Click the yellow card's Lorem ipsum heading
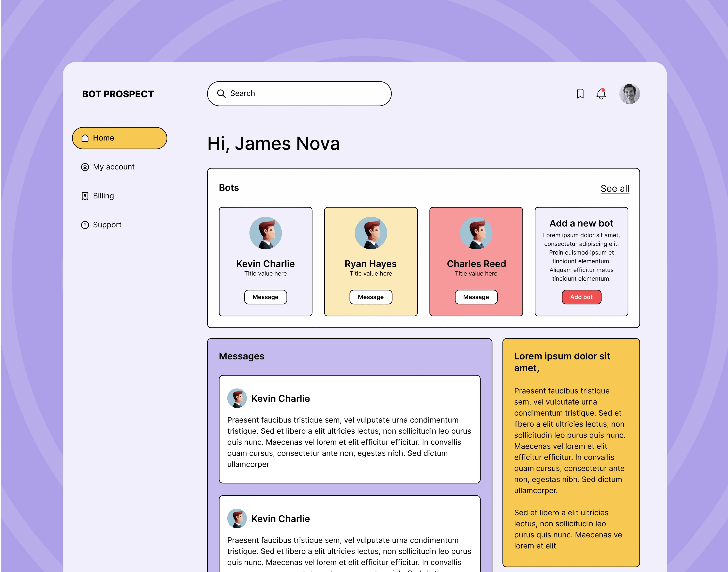Viewport: 728px width, 572px height. pos(562,362)
